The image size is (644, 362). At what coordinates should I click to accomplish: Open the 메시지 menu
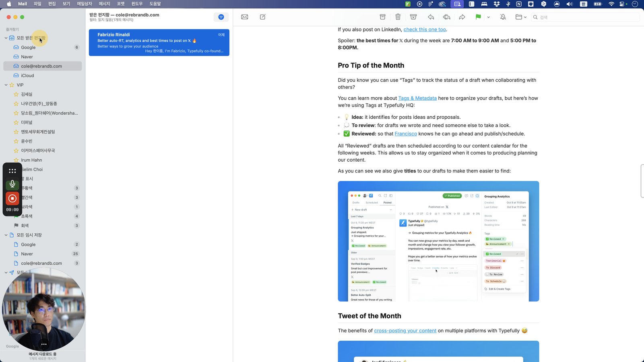coord(105,4)
